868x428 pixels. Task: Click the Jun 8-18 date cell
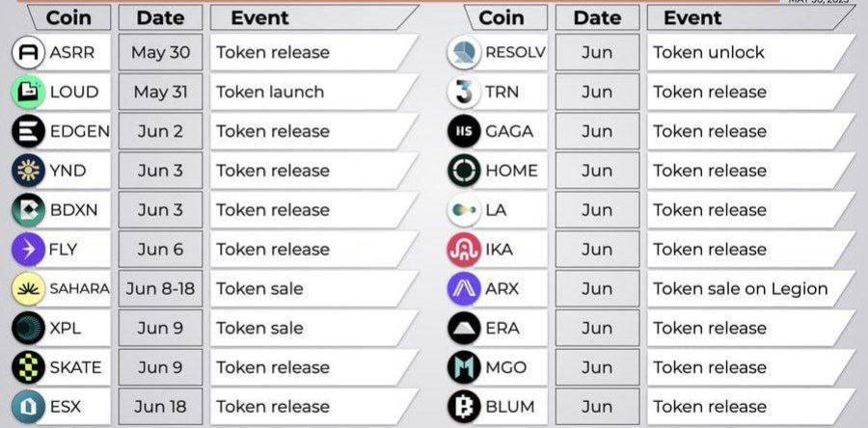coord(160,288)
